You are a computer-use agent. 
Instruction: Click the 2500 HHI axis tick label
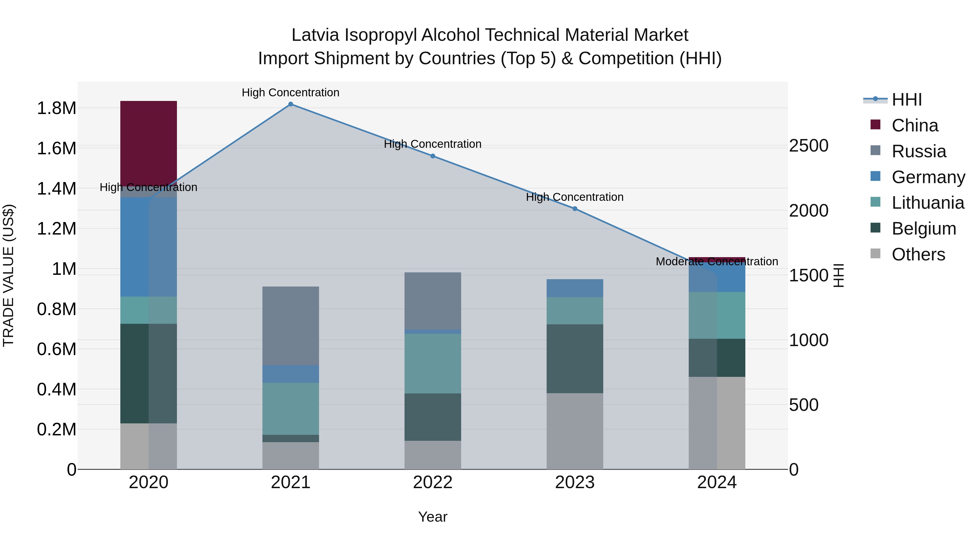point(809,146)
